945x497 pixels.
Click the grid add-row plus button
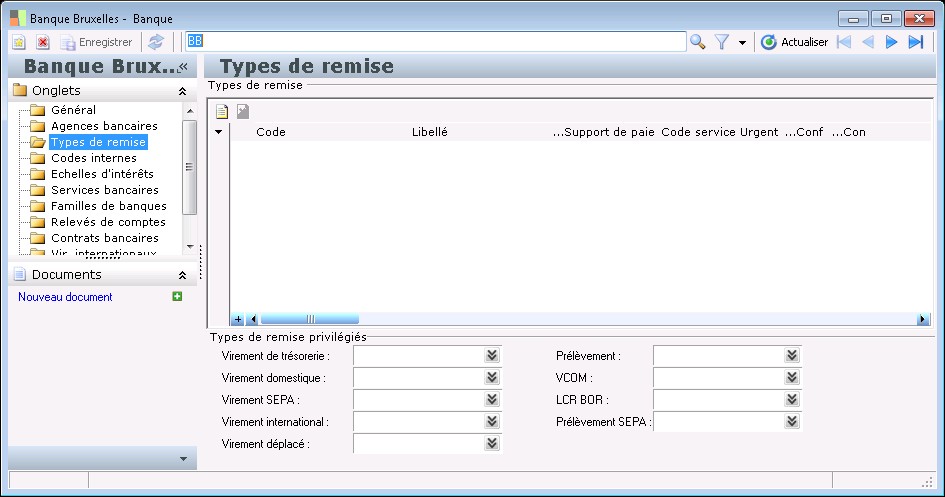coord(238,319)
